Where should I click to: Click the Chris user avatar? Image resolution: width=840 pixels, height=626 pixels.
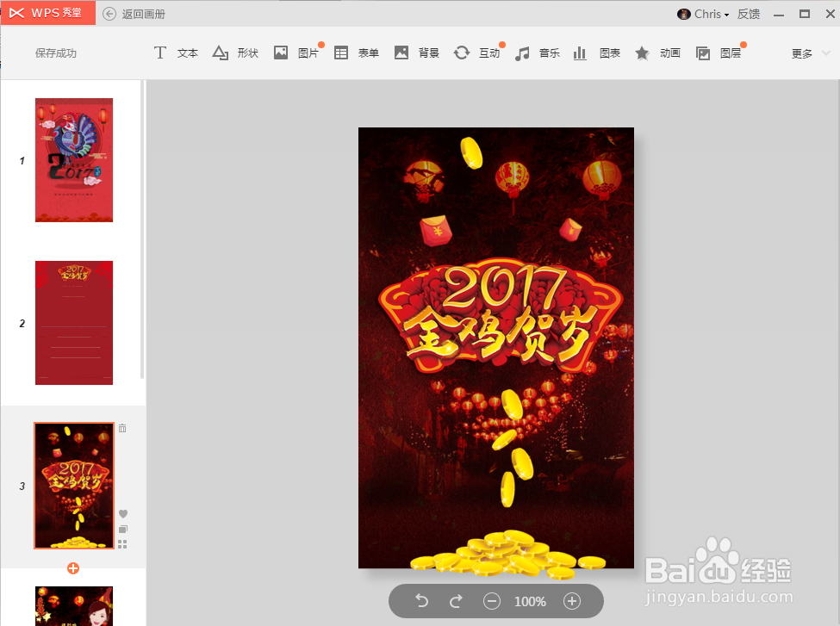[683, 15]
